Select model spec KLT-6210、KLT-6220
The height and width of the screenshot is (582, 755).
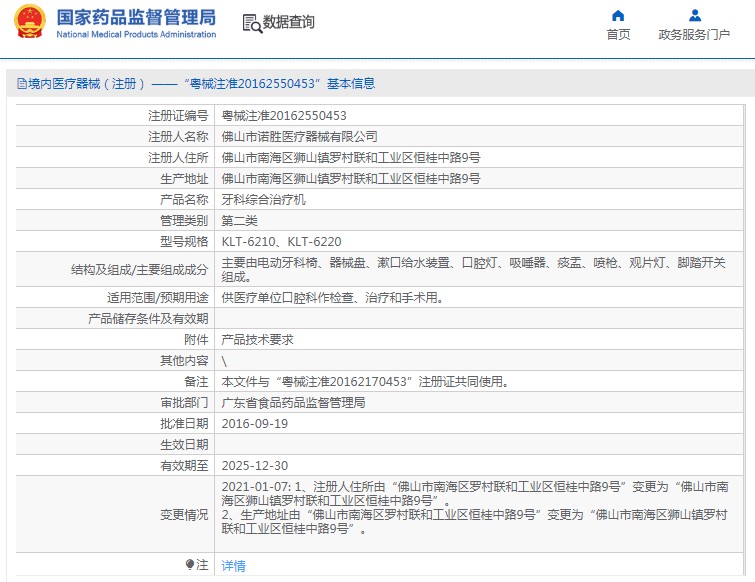click(x=281, y=242)
